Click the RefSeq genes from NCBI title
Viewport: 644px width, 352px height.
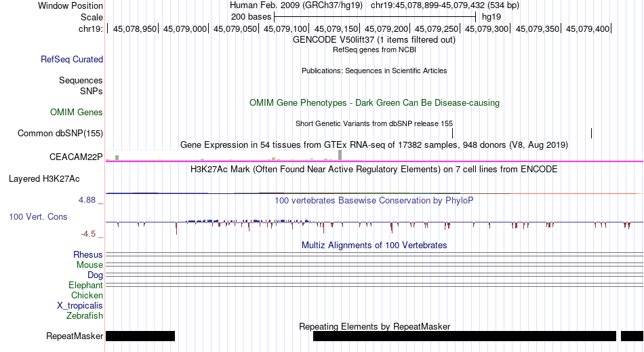[374, 50]
